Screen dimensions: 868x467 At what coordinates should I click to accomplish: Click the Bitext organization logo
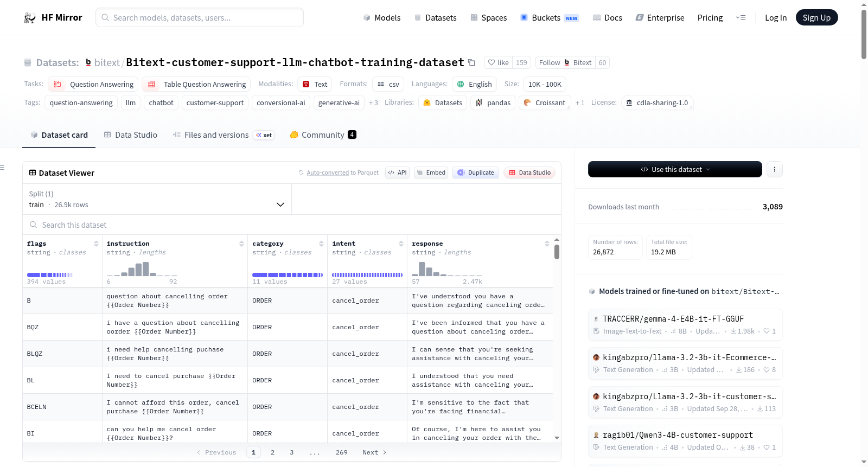[x=88, y=63]
